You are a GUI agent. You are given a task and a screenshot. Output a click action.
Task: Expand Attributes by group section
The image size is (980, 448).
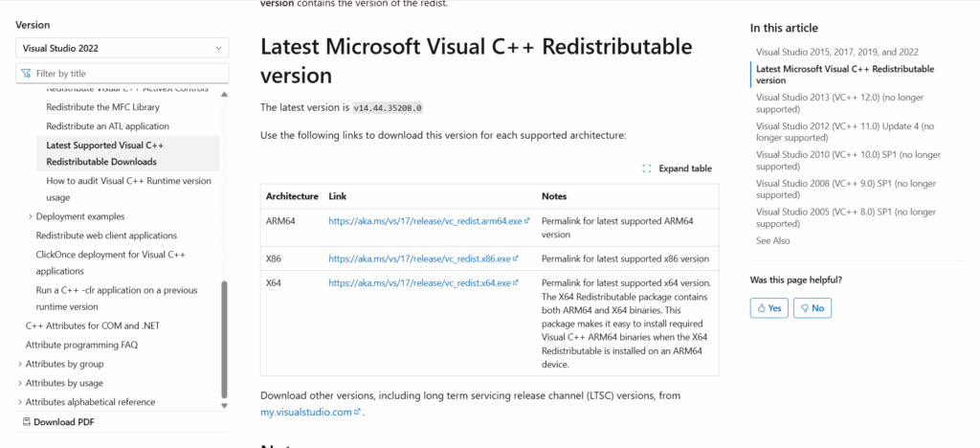[20, 365]
